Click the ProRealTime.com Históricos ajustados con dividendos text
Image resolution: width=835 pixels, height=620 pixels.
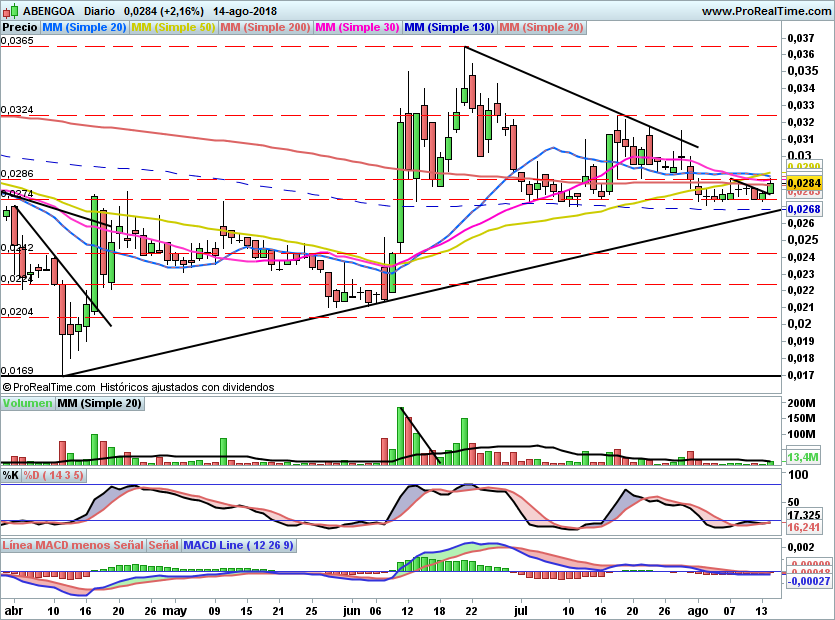point(138,387)
